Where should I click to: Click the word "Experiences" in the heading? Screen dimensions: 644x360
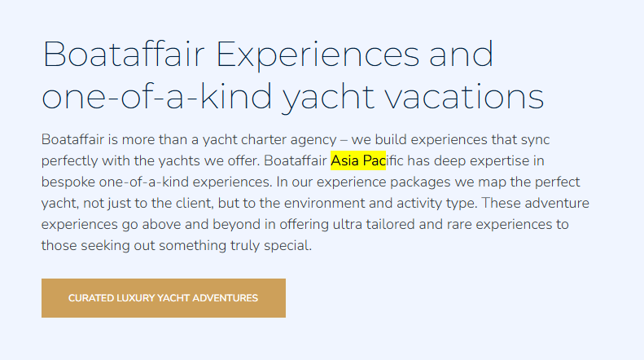click(318, 55)
